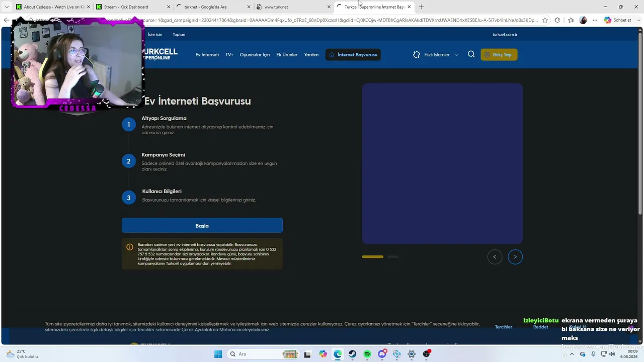Go to the previous carousel slide
This screenshot has height=362, width=644.
pos(495,257)
